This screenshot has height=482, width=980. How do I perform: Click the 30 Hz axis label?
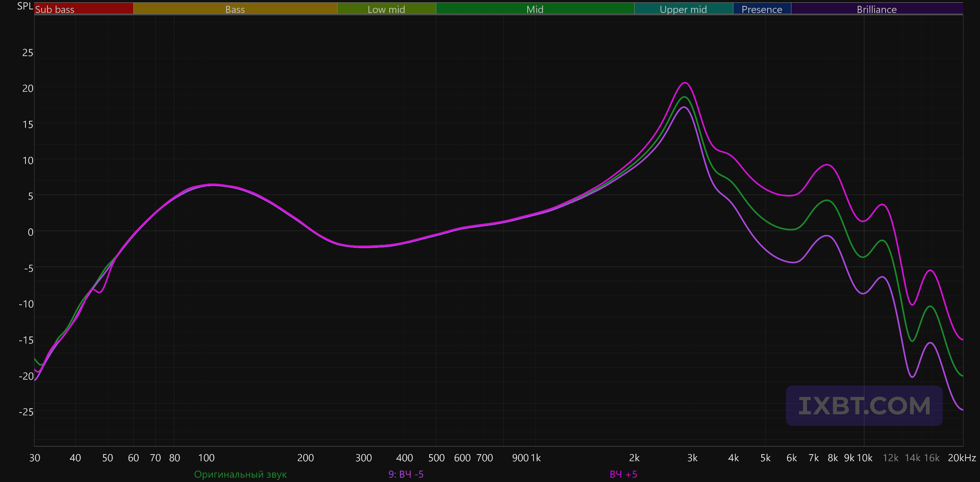pyautogui.click(x=34, y=458)
